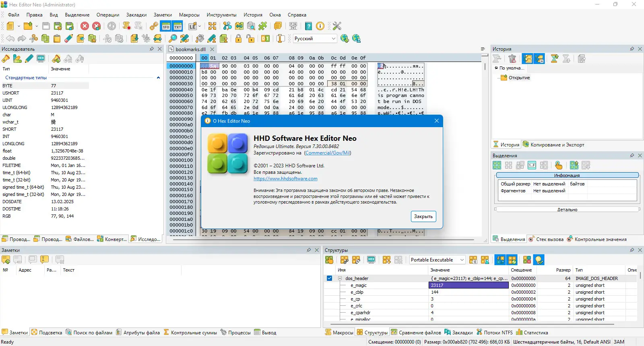644x346 pixels.
Task: Click the Закрыть button in About dialog
Action: point(423,216)
